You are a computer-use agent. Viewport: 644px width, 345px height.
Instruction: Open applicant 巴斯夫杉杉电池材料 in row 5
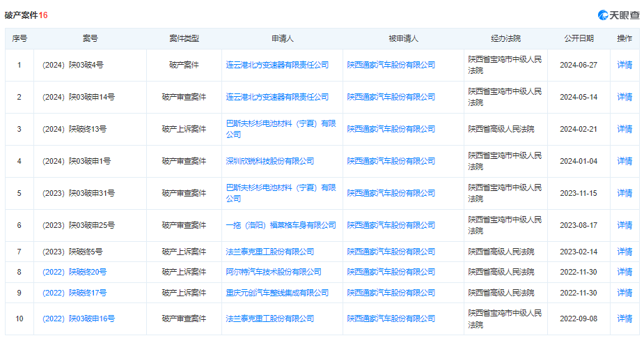[281, 193]
